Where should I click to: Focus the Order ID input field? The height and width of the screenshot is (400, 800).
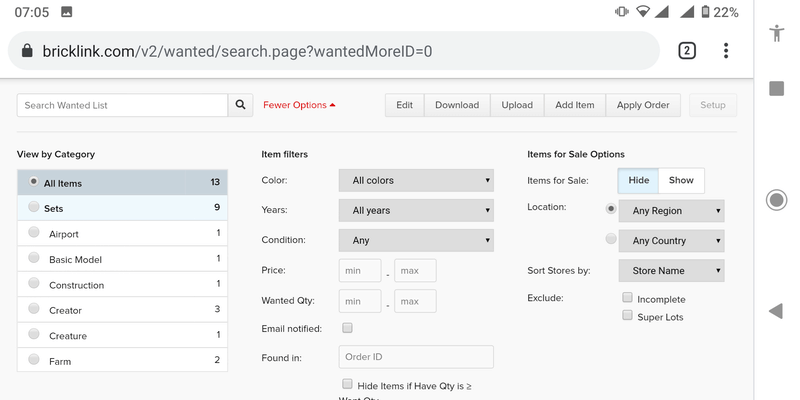(416, 358)
